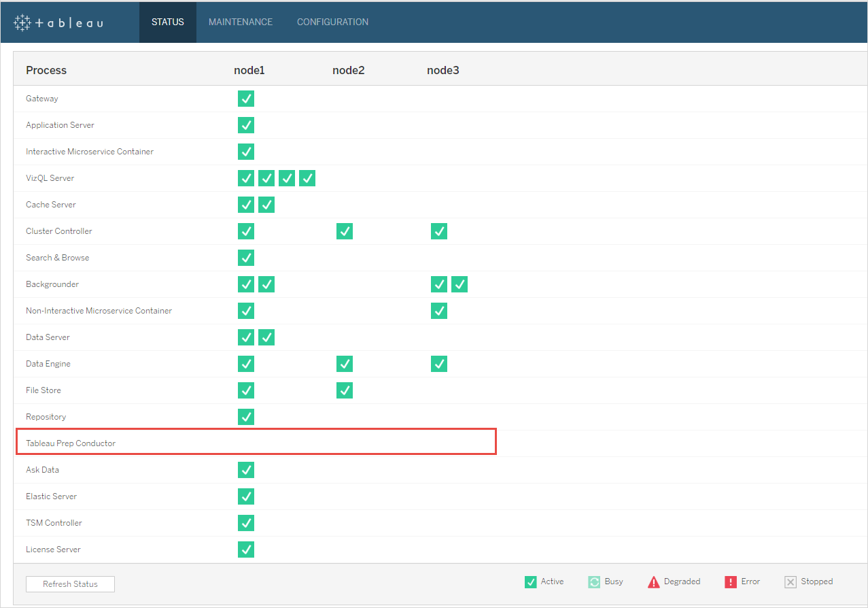868x608 pixels.
Task: Click the Cluster Controller process label
Action: click(x=59, y=231)
